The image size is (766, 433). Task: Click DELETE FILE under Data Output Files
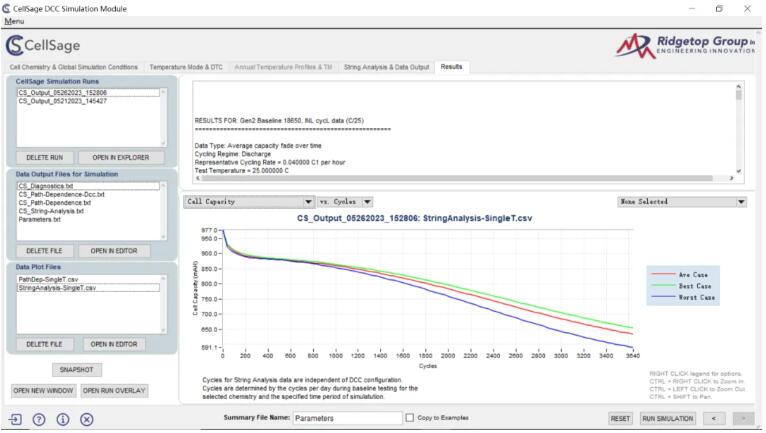point(44,251)
